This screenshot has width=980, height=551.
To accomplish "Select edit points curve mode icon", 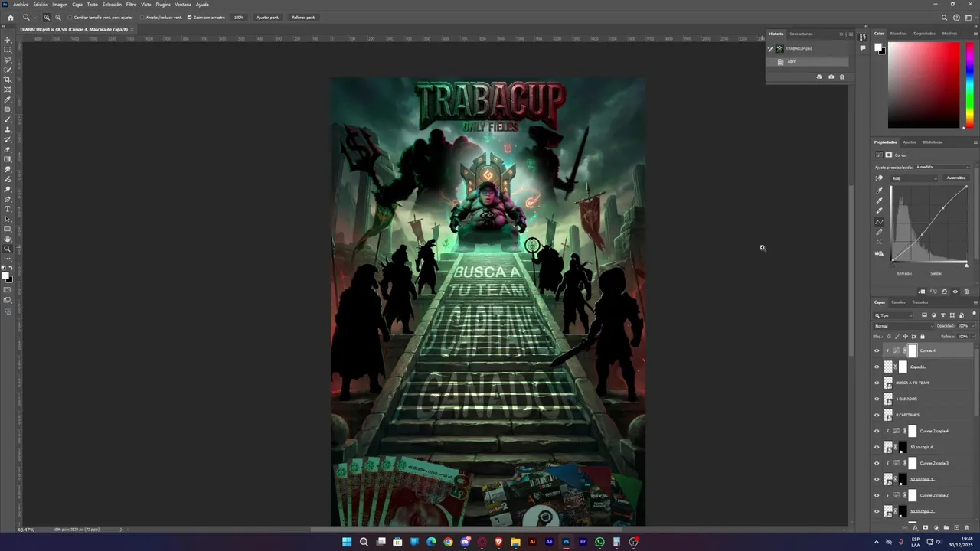I will tap(879, 222).
